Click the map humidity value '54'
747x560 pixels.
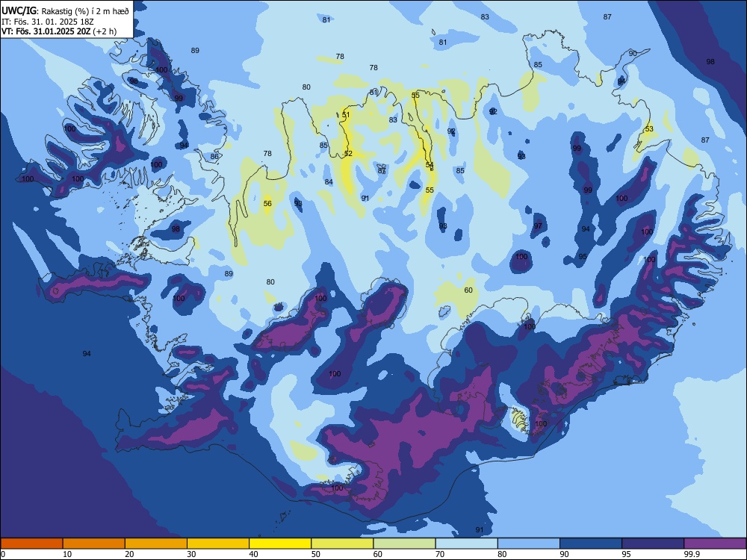(430, 165)
